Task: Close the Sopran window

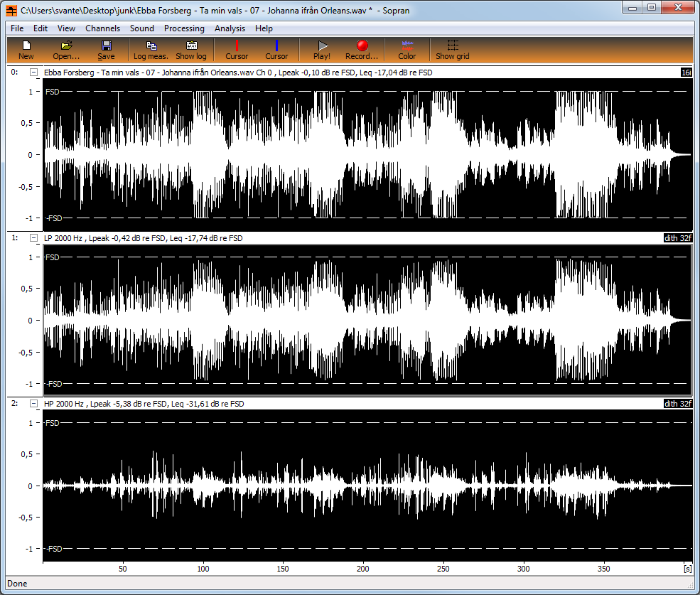Action: point(678,7)
